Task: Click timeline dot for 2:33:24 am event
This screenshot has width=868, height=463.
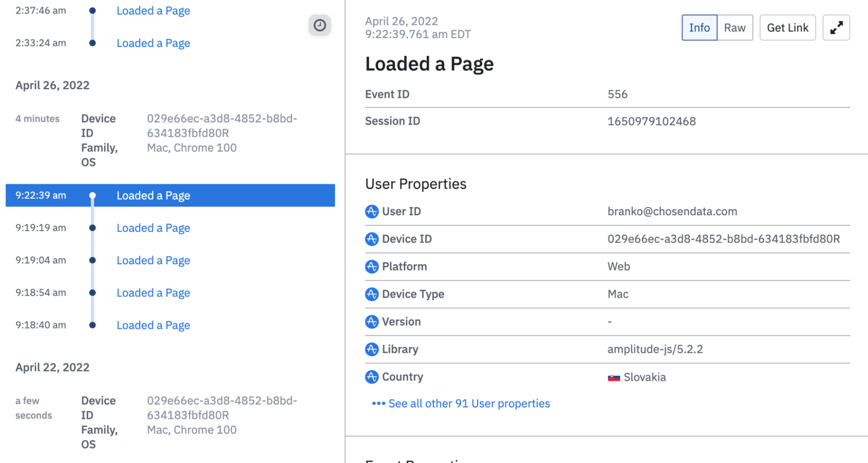Action: (92, 43)
